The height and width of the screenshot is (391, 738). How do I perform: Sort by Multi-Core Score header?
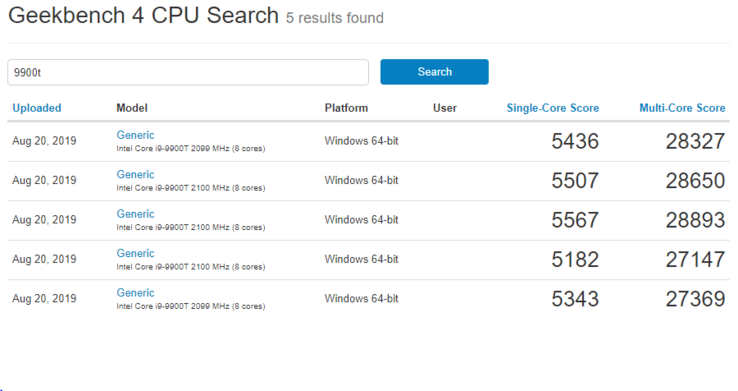click(x=682, y=108)
